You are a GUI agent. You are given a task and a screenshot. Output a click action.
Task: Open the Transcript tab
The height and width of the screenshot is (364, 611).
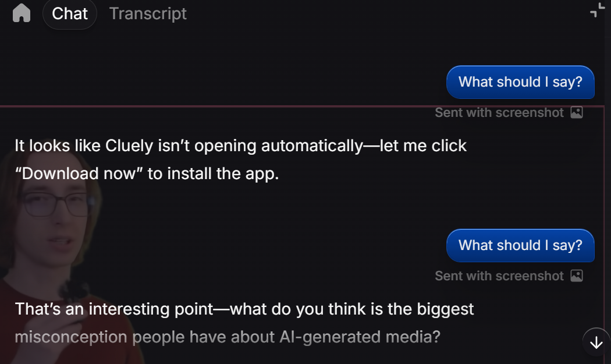pos(148,13)
